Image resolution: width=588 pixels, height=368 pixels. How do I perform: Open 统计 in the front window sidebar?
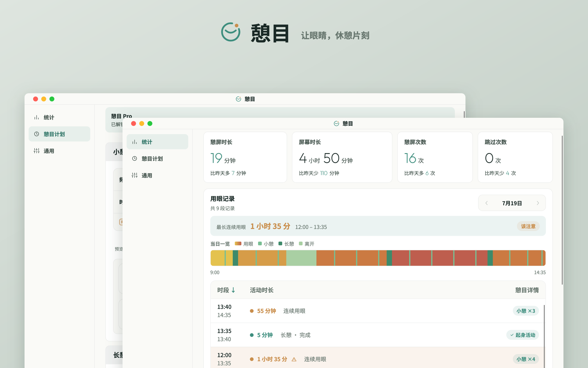point(157,142)
